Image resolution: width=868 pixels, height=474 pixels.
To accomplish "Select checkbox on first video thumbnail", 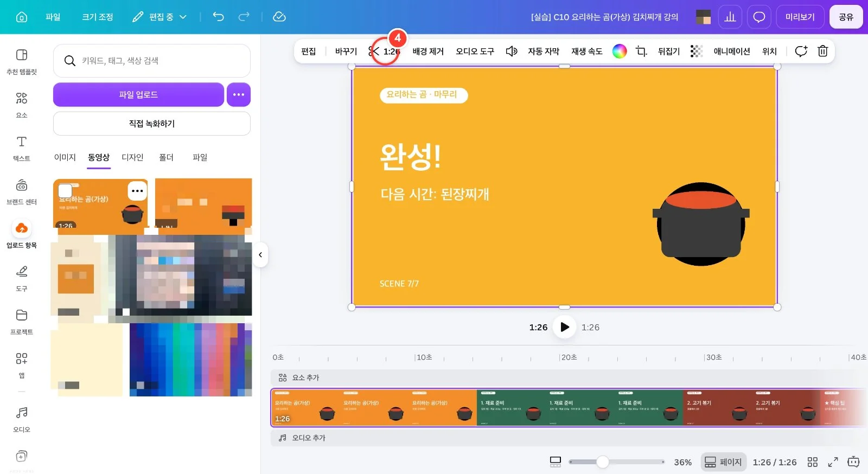I will pyautogui.click(x=65, y=191).
